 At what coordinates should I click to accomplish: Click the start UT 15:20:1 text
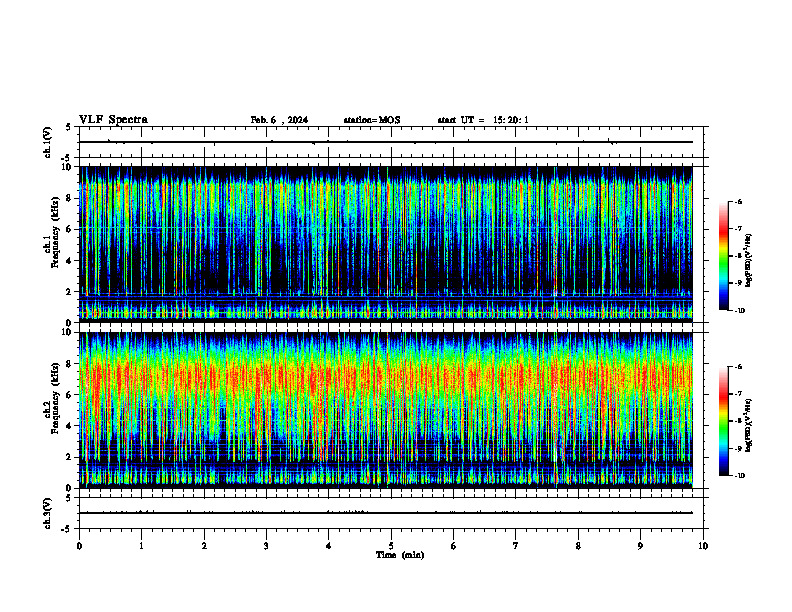tap(483, 120)
